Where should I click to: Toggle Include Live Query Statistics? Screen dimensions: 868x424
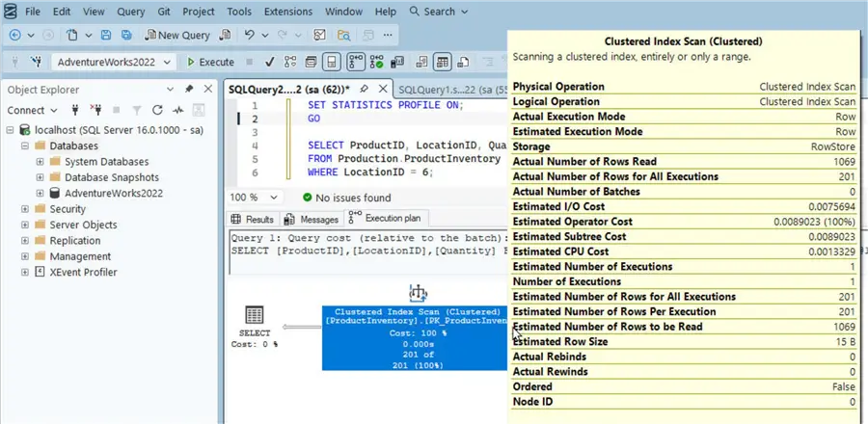(x=377, y=62)
